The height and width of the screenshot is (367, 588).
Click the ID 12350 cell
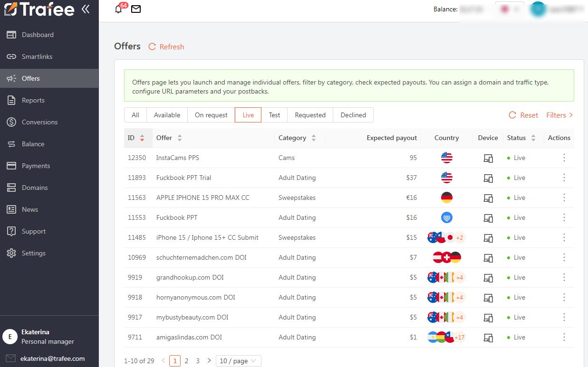137,158
